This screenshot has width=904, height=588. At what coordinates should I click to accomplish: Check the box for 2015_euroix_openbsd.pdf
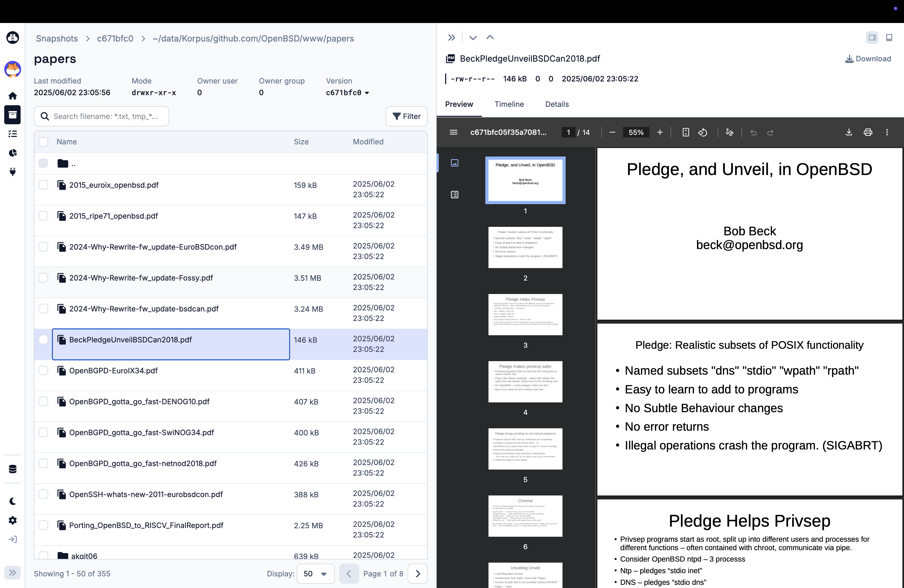click(43, 185)
